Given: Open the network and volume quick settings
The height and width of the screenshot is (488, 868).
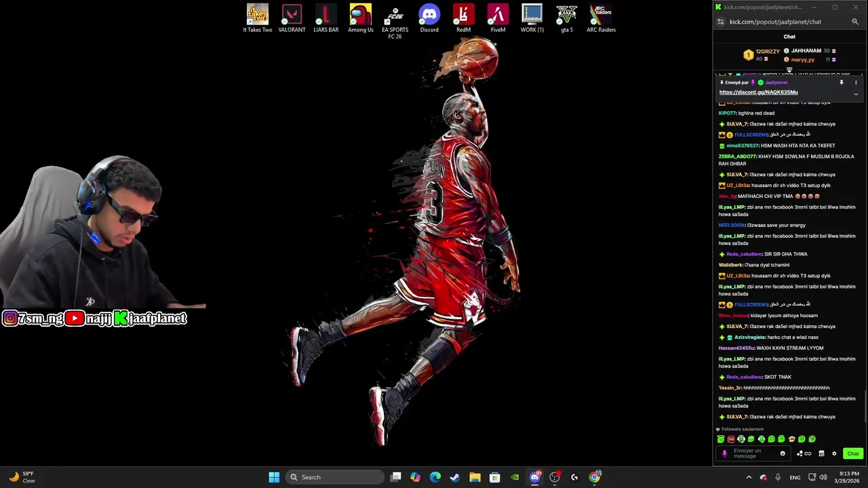Looking at the screenshot, I should pos(818,477).
